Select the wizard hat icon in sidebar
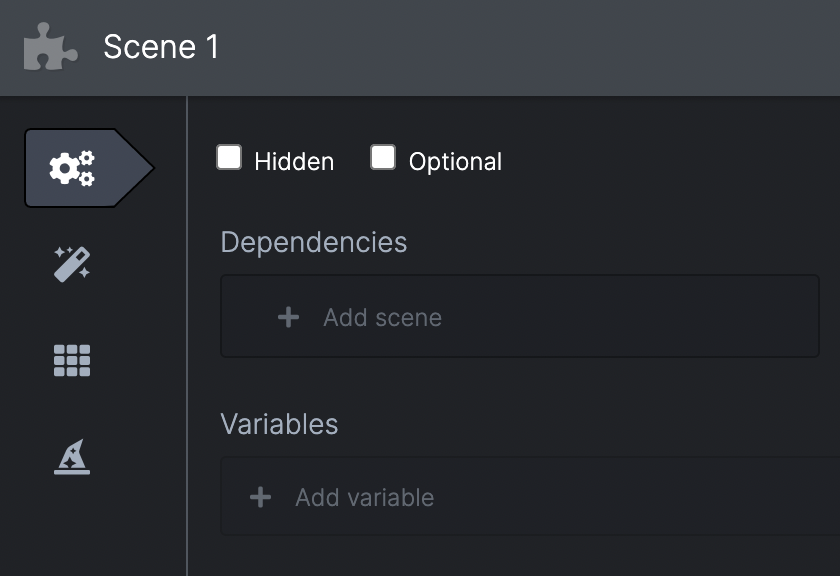 tap(70, 455)
